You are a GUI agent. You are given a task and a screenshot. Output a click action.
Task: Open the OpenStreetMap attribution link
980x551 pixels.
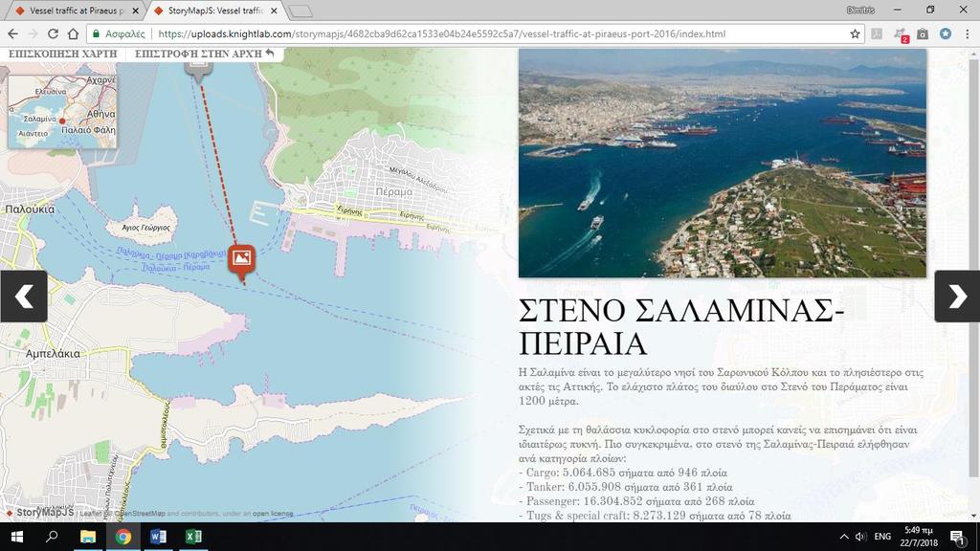(x=142, y=514)
